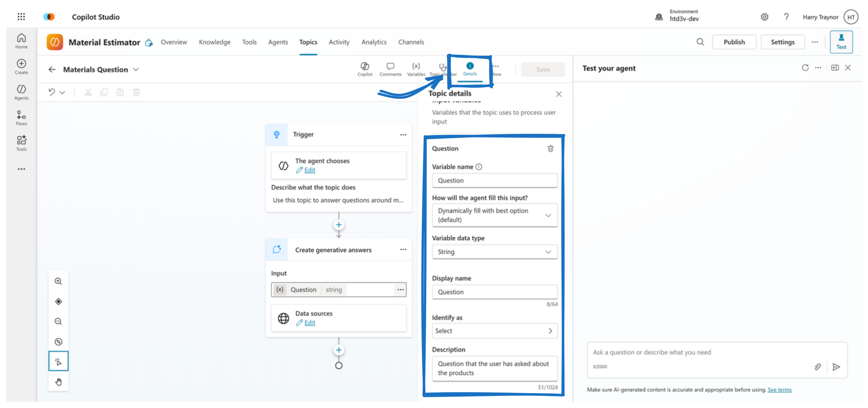Expand the Materials Question topic dropdown
The width and height of the screenshot is (868, 408).
pos(136,69)
